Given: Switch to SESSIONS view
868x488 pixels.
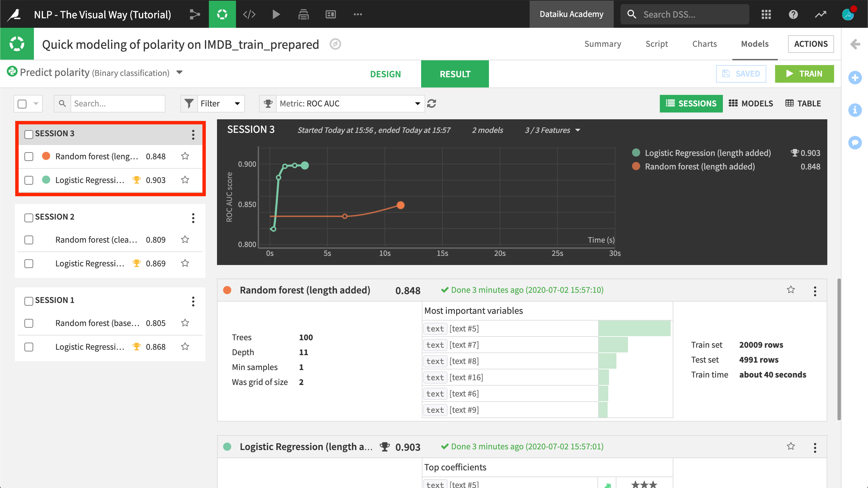Looking at the screenshot, I should point(691,104).
